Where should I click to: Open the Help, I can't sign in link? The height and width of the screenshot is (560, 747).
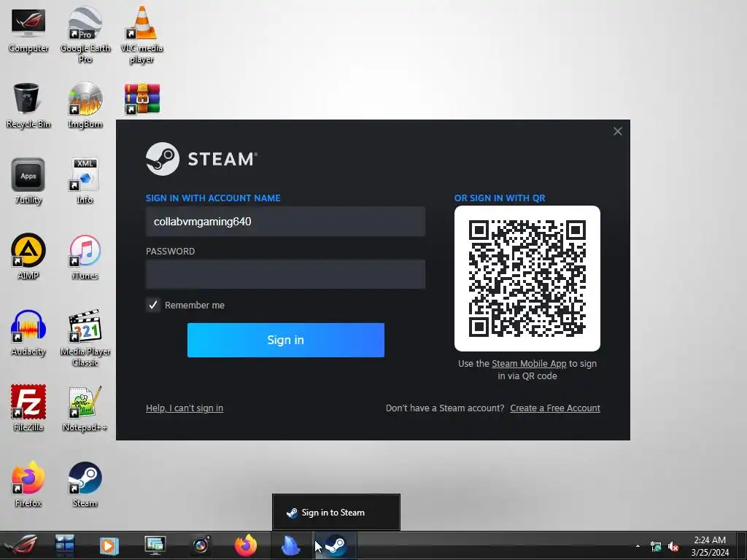(185, 408)
